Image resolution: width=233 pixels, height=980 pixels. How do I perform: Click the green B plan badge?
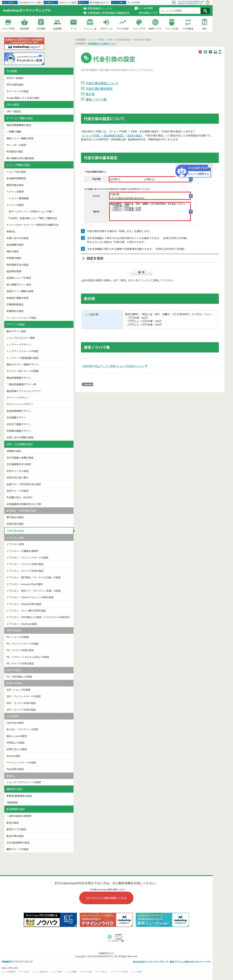(x=205, y=52)
